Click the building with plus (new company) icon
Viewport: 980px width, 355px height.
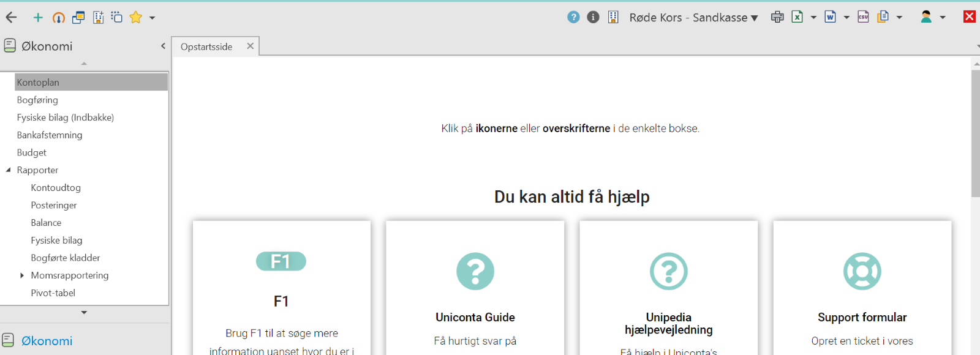(x=98, y=18)
